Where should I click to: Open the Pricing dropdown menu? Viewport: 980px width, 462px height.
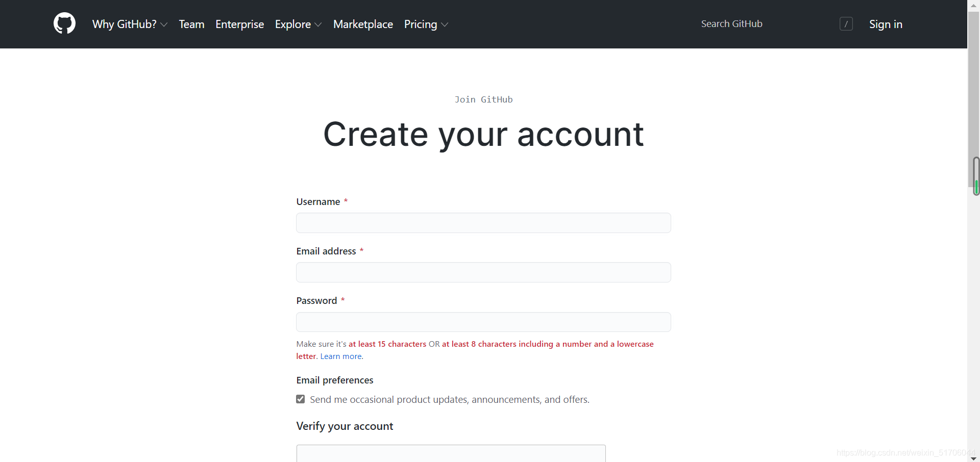(x=426, y=24)
